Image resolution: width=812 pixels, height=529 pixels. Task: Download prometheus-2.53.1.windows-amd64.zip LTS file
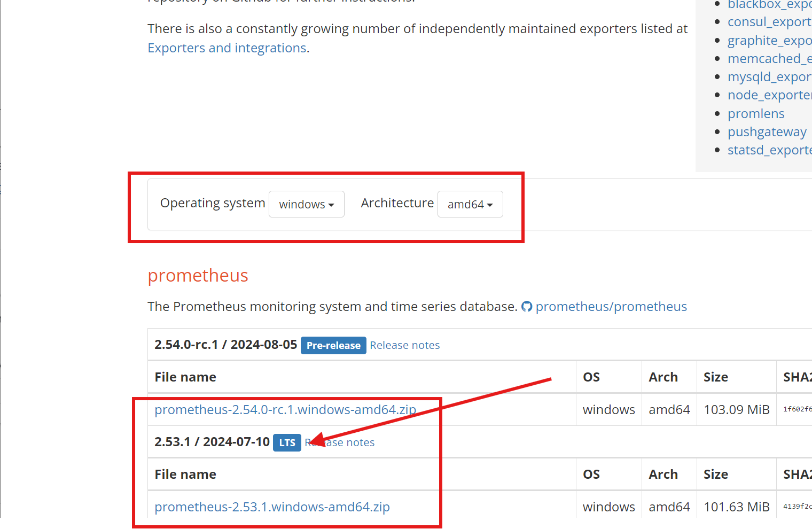point(272,507)
